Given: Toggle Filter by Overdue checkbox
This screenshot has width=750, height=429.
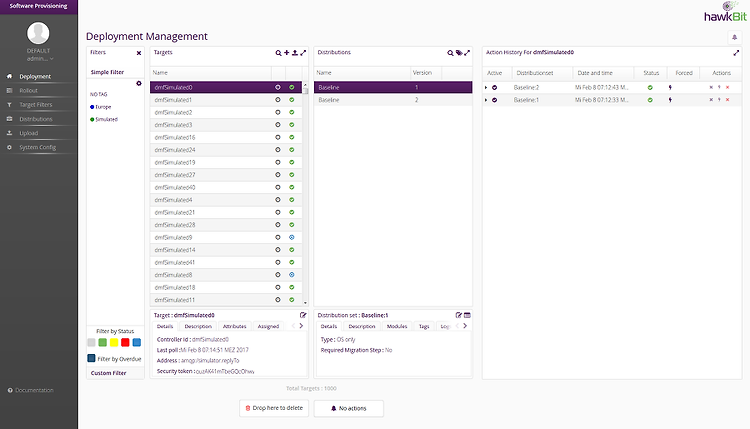Looking at the screenshot, I should pos(91,358).
